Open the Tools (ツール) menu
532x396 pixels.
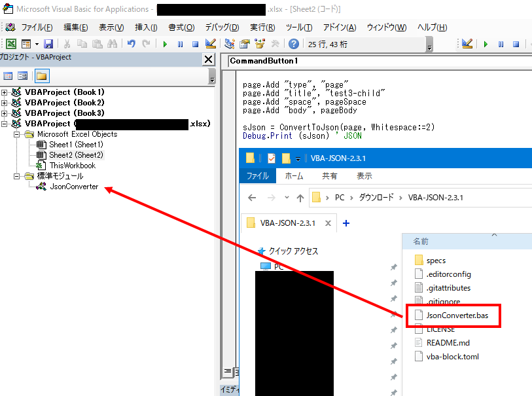point(299,27)
